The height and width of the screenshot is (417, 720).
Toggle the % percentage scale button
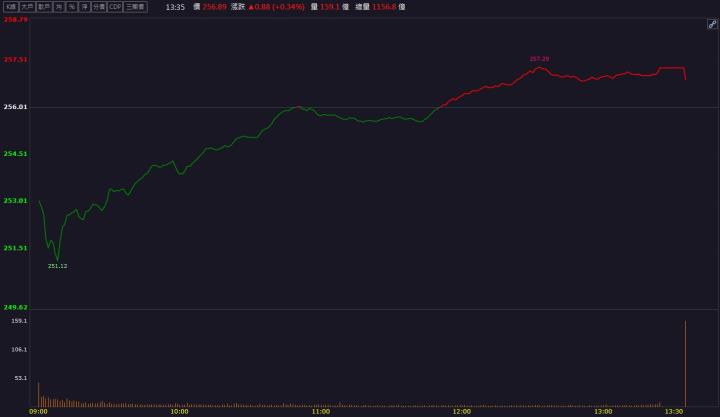(x=72, y=7)
